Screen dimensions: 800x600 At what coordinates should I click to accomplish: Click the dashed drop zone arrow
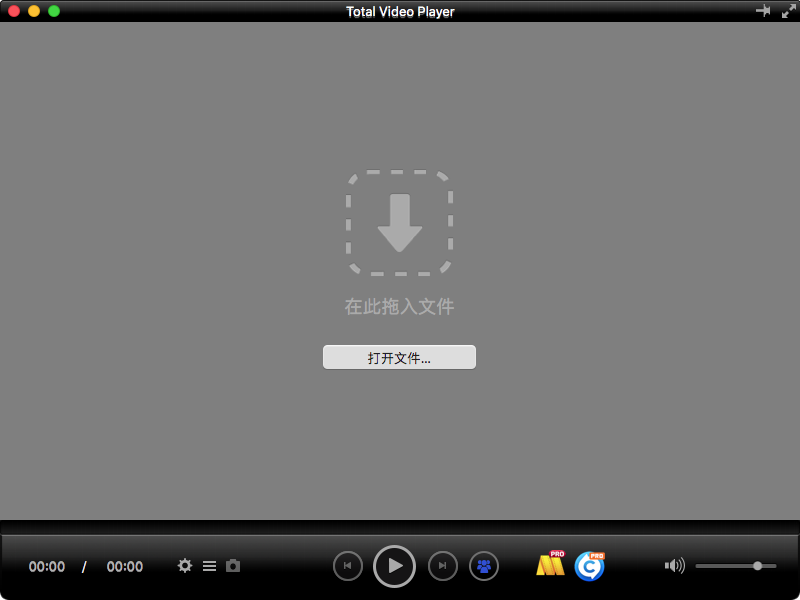tap(399, 223)
